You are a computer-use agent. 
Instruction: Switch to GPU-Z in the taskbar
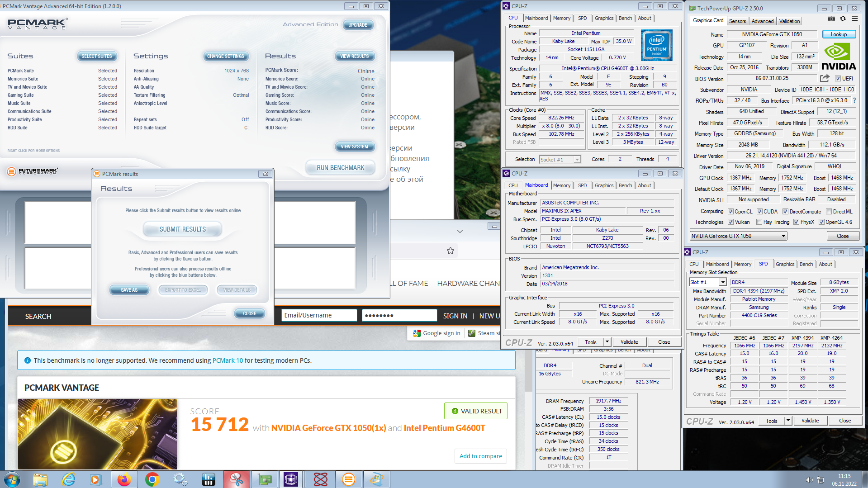[x=264, y=479]
